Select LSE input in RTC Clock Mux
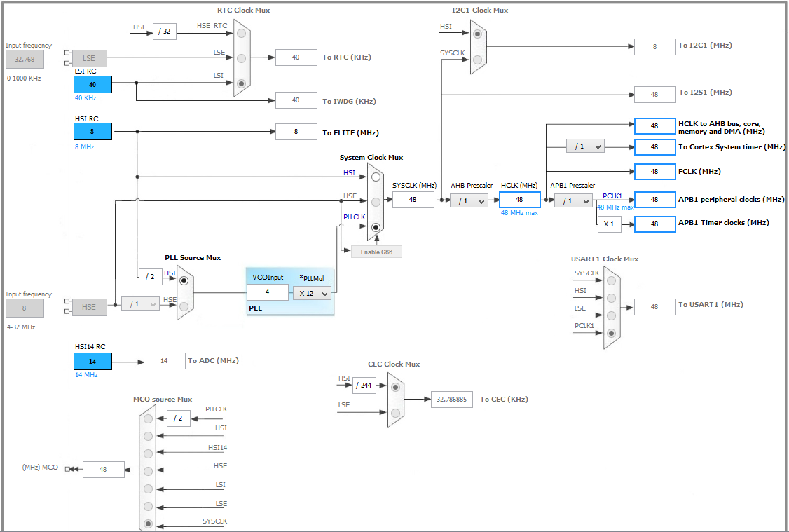 pyautogui.click(x=242, y=58)
